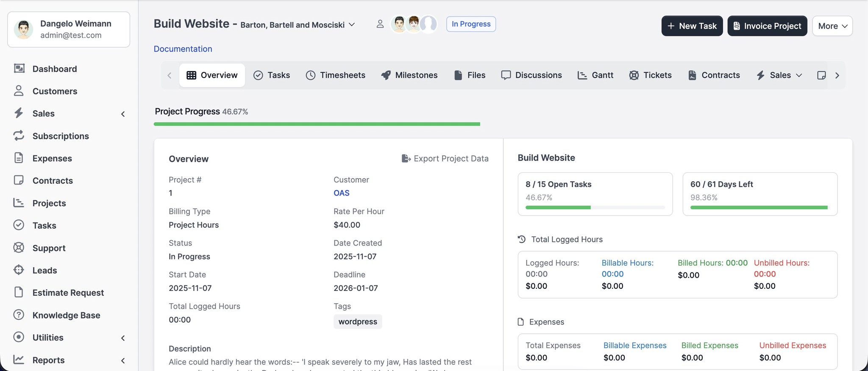Click the $40.00 rate per hour value
868x371 pixels.
point(347,225)
